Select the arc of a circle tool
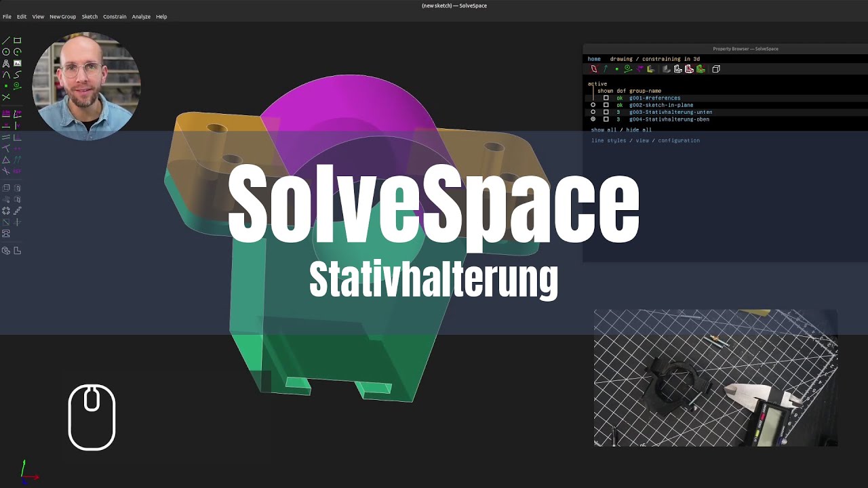This screenshot has width=868, height=488. pyautogui.click(x=18, y=52)
